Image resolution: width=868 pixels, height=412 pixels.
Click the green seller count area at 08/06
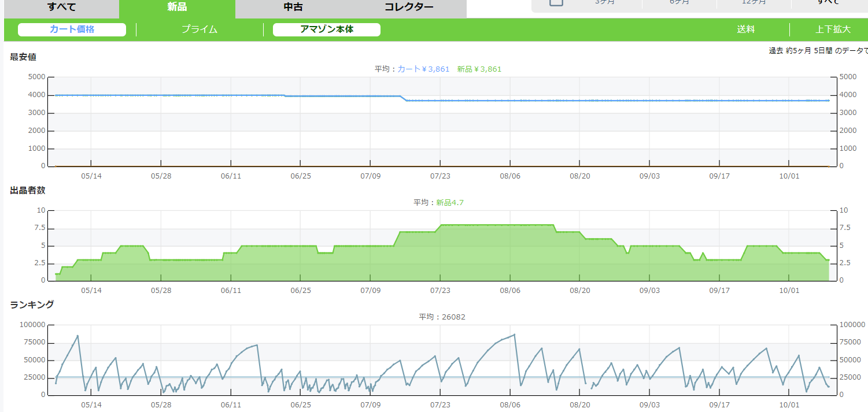[509, 254]
